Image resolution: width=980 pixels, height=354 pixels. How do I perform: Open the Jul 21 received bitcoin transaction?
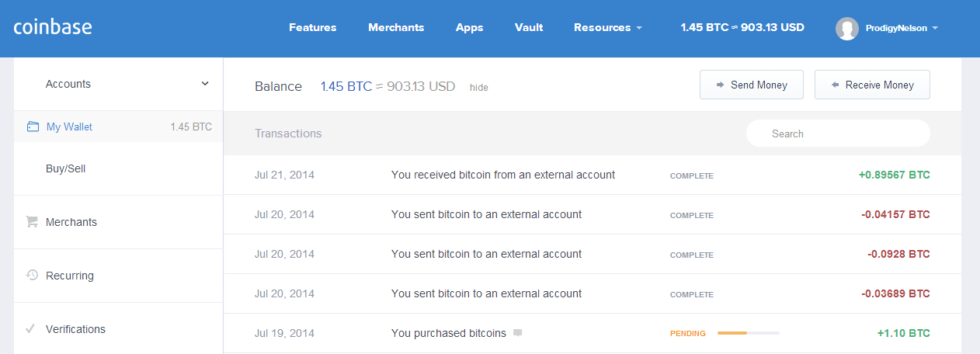502,175
